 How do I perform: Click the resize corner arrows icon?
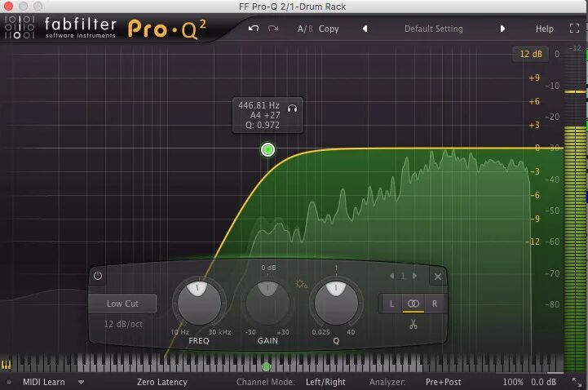click(x=577, y=382)
